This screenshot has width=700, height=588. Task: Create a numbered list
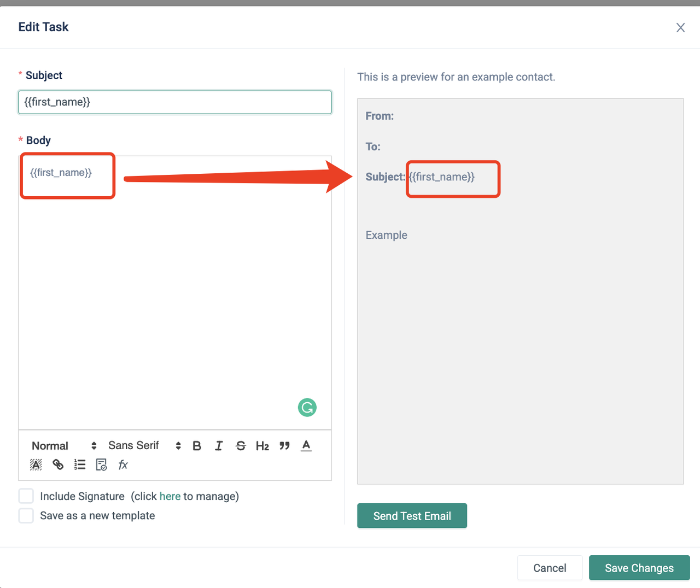tap(80, 464)
